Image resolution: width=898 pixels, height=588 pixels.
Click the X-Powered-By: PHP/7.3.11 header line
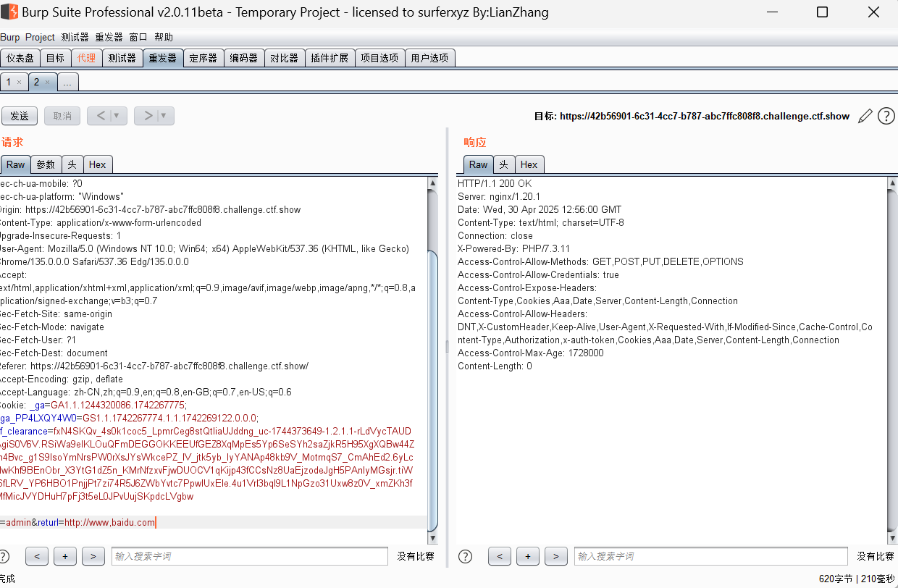(513, 248)
